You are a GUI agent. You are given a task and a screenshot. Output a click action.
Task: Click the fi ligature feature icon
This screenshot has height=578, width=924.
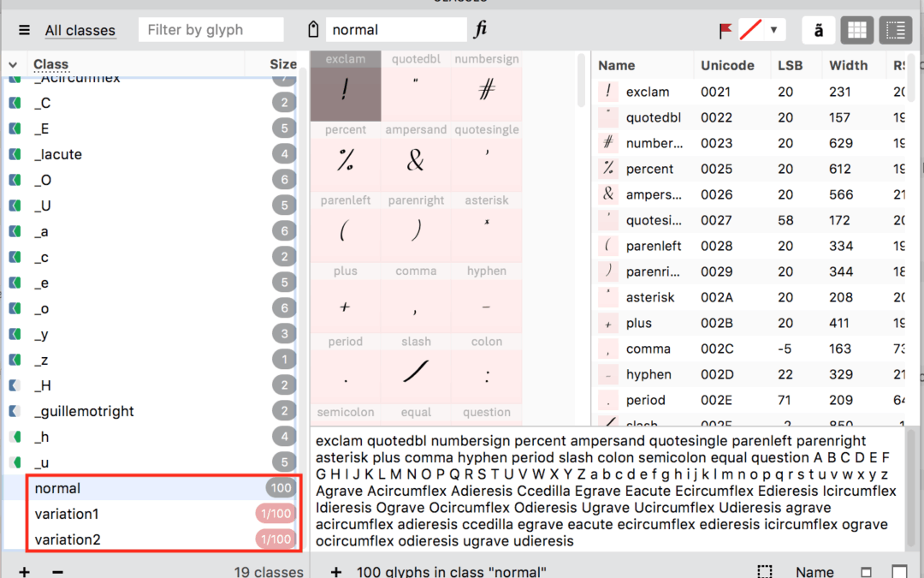click(481, 30)
